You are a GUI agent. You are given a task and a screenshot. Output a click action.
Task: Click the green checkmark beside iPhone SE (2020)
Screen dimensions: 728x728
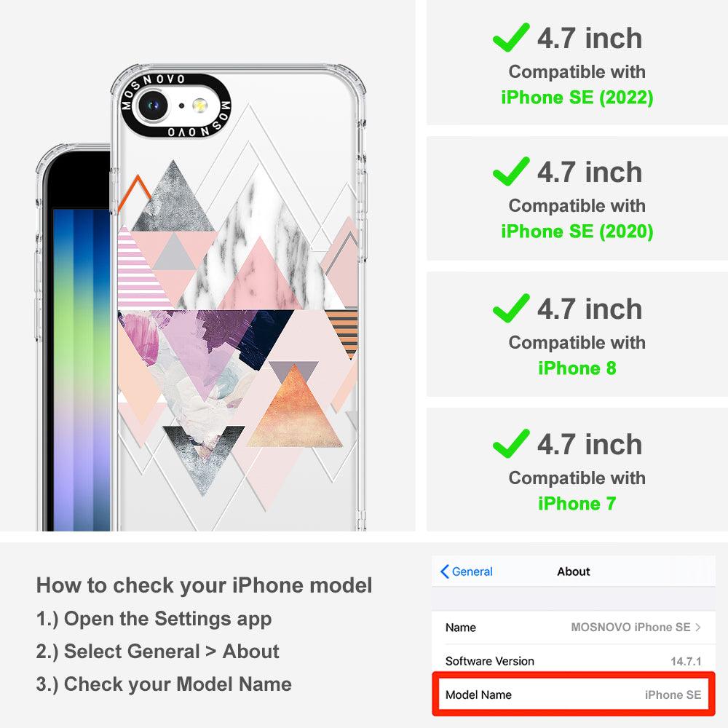click(511, 171)
